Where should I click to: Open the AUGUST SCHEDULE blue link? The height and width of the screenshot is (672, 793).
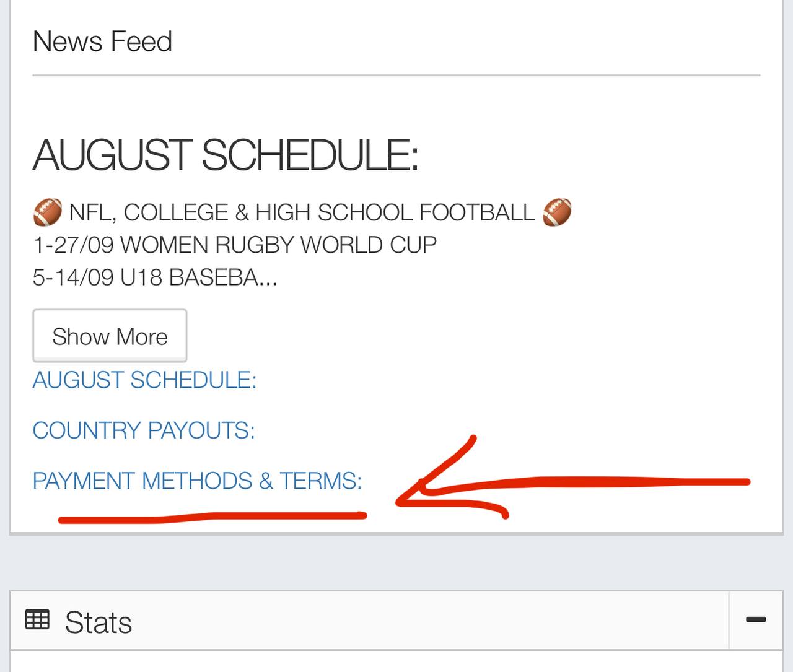tap(144, 380)
